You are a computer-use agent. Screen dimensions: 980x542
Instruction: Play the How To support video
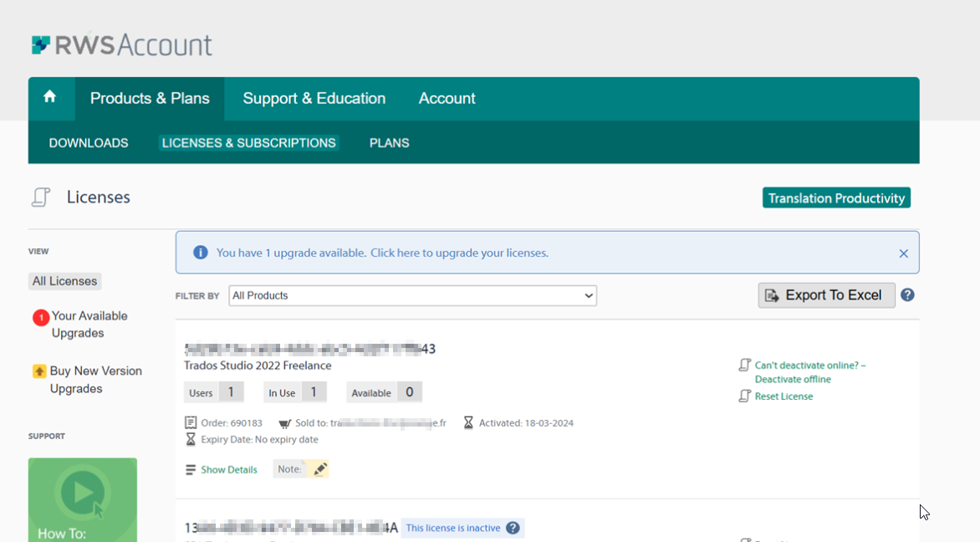tap(83, 493)
